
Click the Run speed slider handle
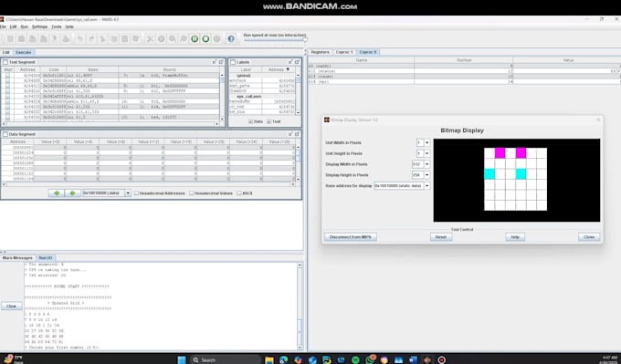[x=304, y=39]
